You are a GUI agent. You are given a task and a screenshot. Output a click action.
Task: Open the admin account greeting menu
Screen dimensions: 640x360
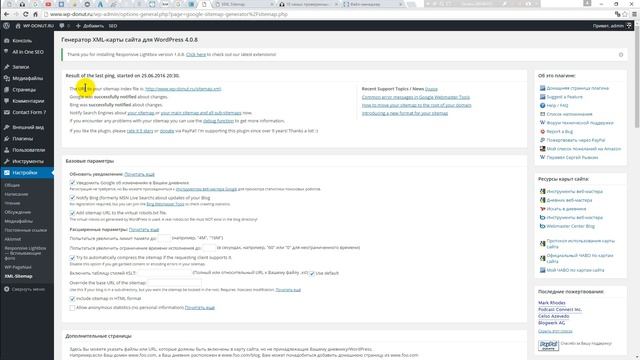(x=612, y=26)
